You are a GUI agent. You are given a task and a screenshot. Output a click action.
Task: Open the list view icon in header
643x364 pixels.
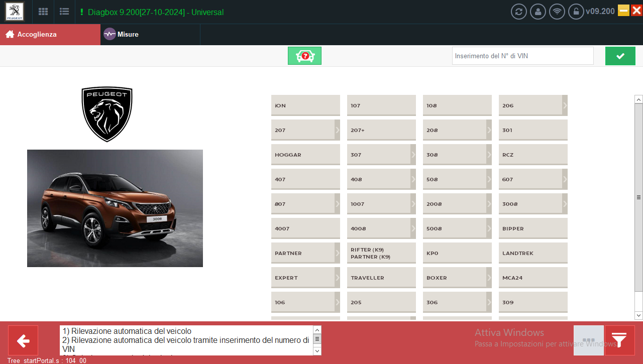(x=64, y=12)
